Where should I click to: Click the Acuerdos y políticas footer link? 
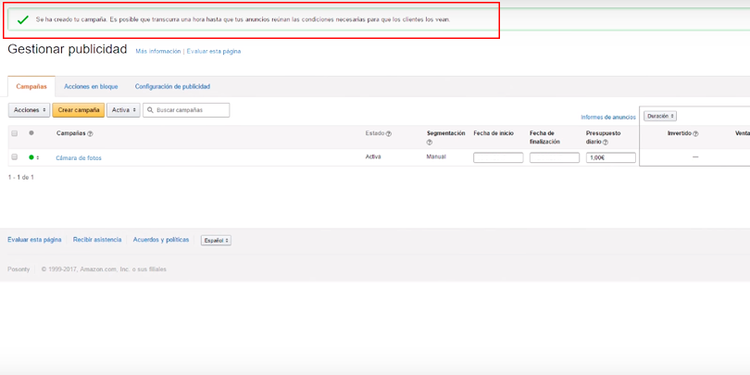pos(161,240)
